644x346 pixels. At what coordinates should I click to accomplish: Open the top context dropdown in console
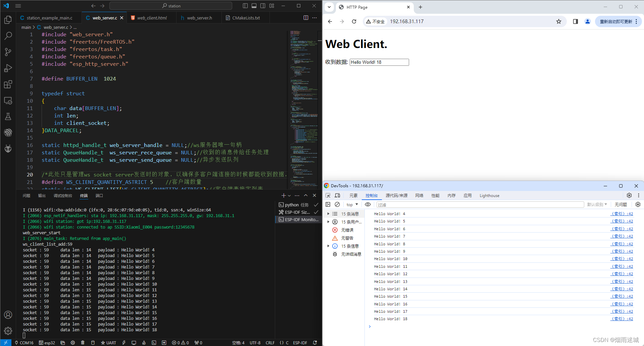tap(352, 205)
